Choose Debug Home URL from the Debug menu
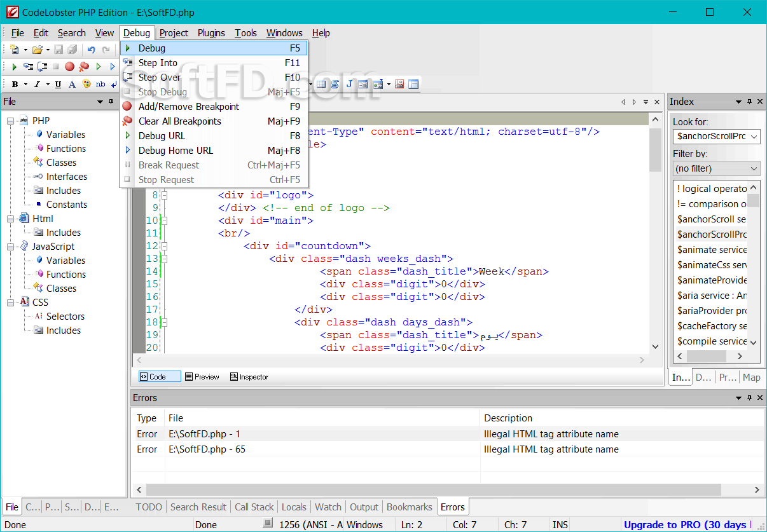Viewport: 767px width, 532px height. (x=214, y=151)
